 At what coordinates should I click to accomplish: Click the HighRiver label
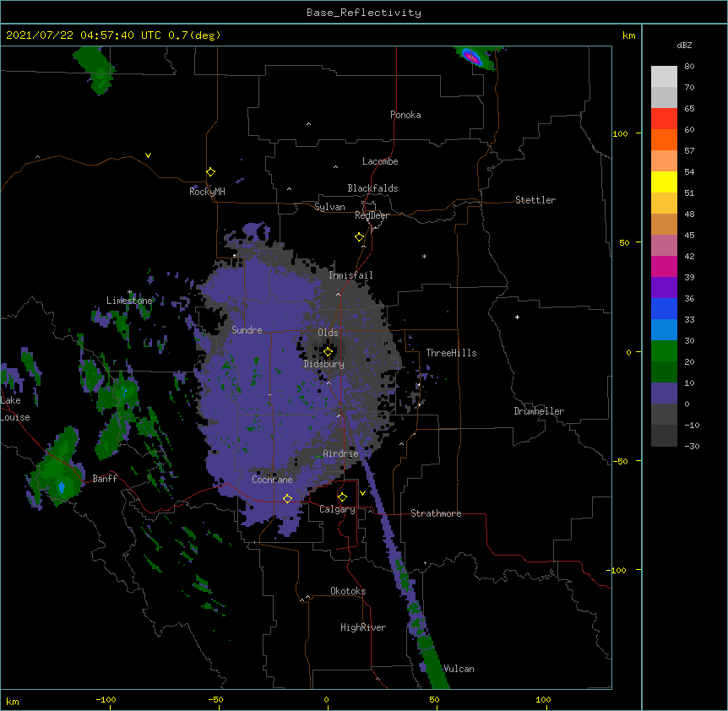click(363, 627)
